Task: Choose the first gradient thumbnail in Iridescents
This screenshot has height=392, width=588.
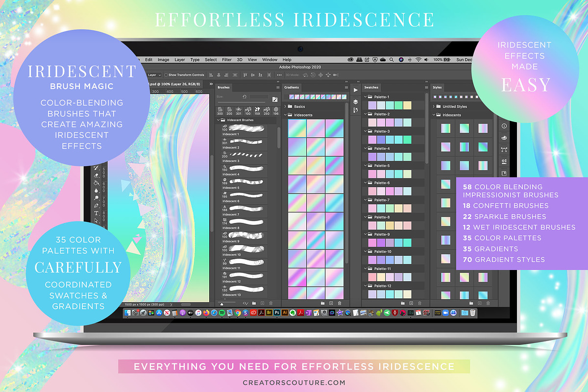Action: click(296, 128)
